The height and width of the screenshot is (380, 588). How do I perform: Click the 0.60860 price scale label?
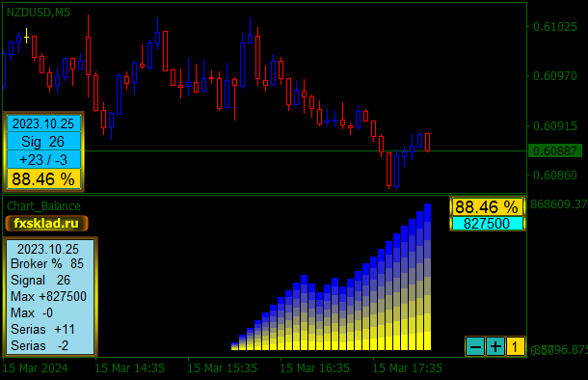click(x=555, y=176)
